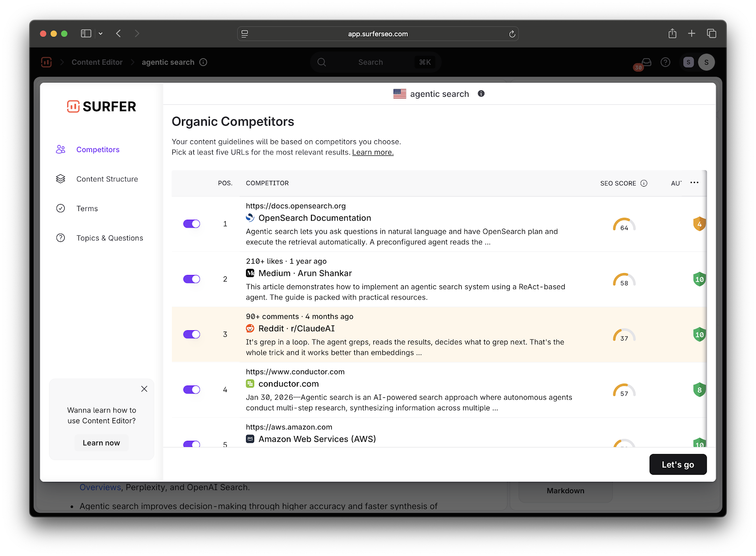This screenshot has height=556, width=756.
Task: Click SEO score gauge showing 37
Action: (624, 335)
